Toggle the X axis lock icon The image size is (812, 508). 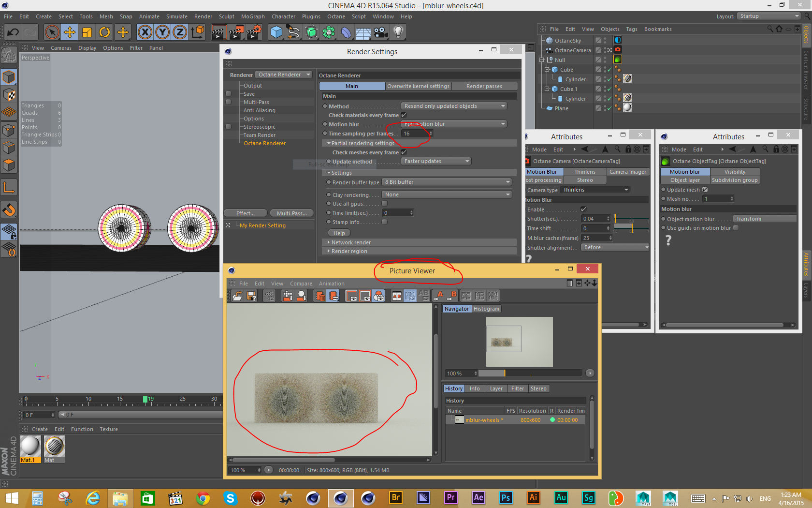coord(145,32)
